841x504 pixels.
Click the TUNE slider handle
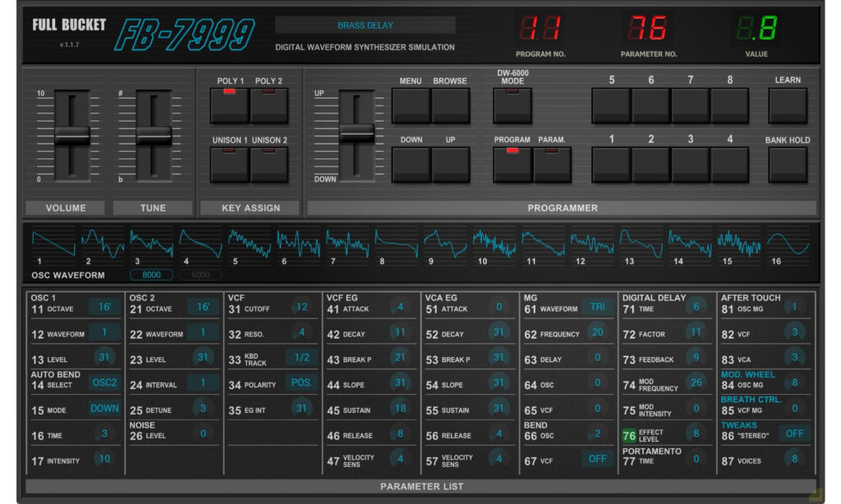(x=154, y=135)
